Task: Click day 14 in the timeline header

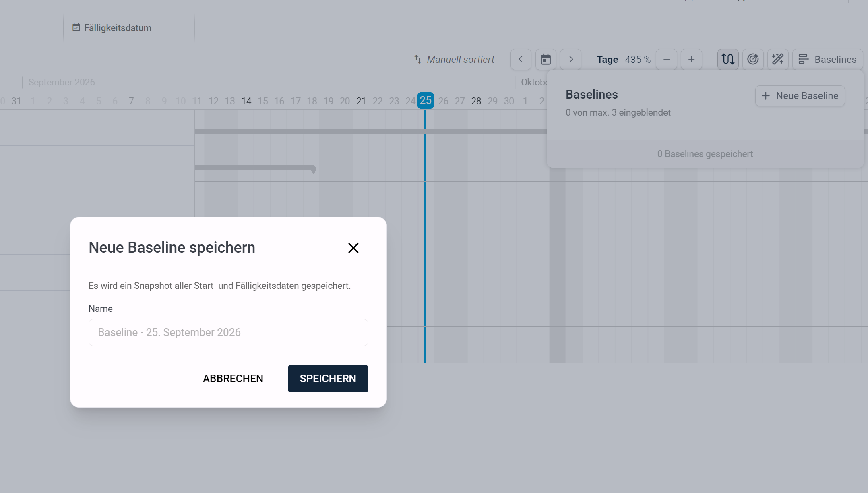Action: 246,101
